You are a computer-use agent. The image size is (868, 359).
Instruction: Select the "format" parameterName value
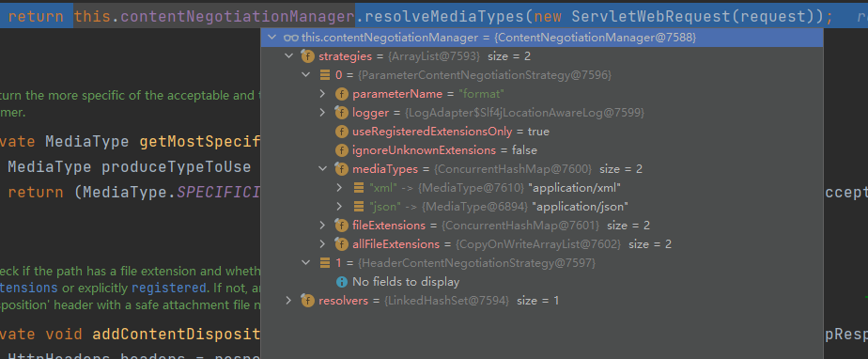coord(481,94)
